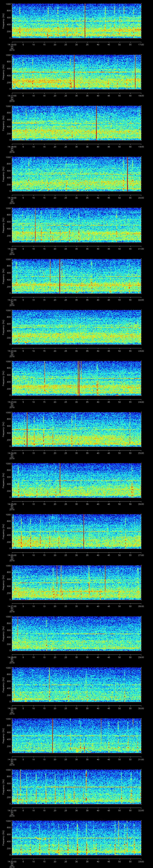153x868 pixels.
Task: Open the spectrogram for 14:25:00
Action: tap(76, 480)
